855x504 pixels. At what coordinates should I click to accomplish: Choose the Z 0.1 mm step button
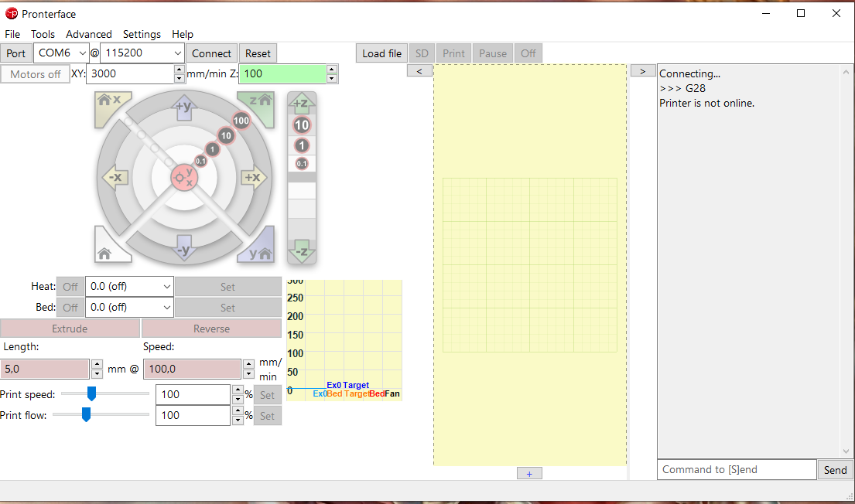click(x=302, y=163)
